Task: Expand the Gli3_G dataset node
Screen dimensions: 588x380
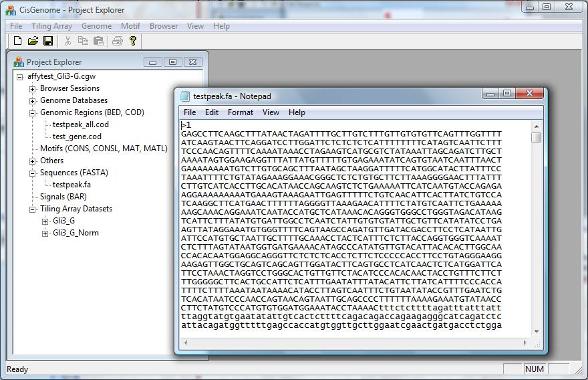Action: (45, 221)
